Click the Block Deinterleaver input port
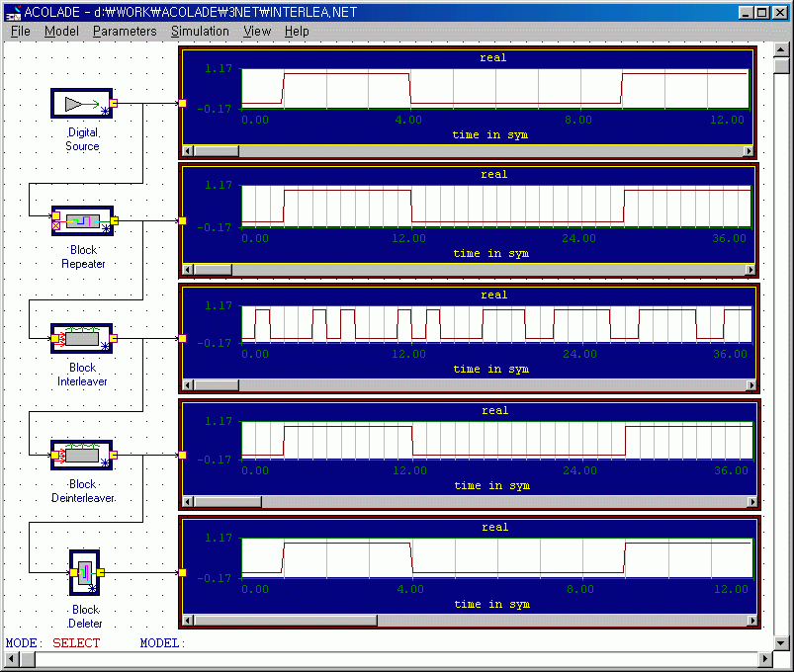Image resolution: width=794 pixels, height=672 pixels. [x=54, y=455]
